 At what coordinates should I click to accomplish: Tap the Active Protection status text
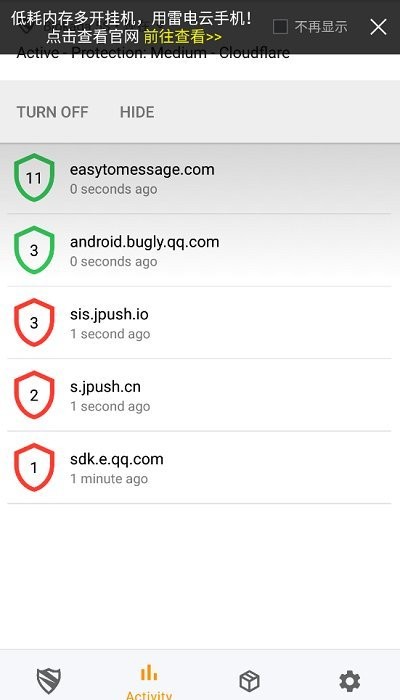click(153, 53)
